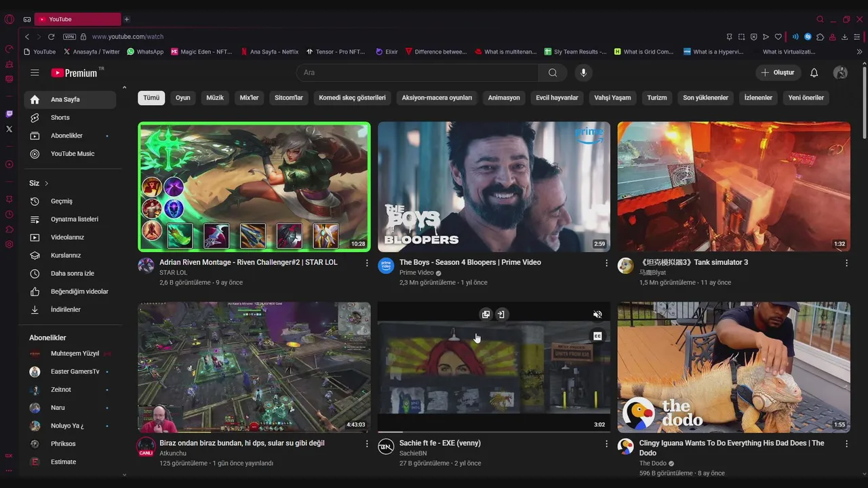Select the Evcil hayvanlar filter chip
Image resolution: width=868 pixels, height=488 pixels.
click(x=557, y=98)
